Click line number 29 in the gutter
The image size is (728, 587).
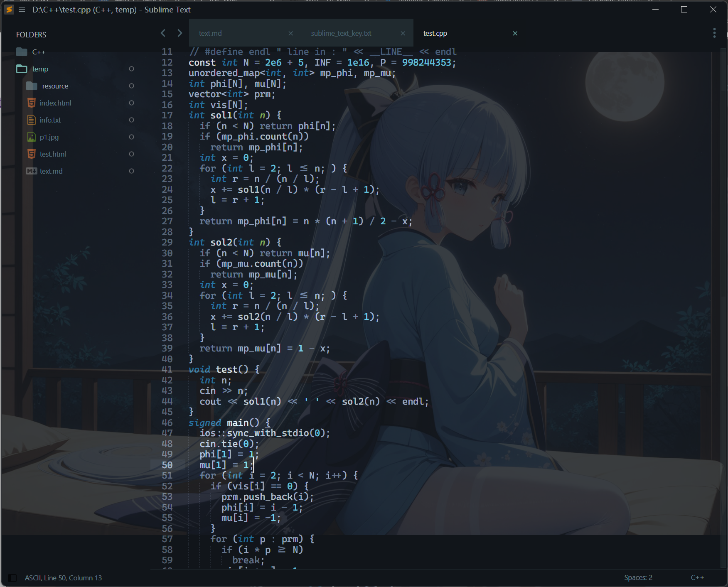[167, 242]
